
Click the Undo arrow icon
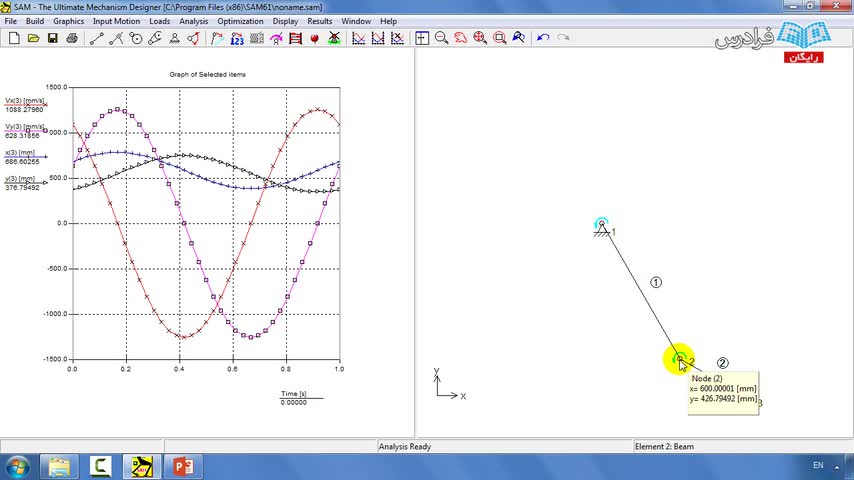click(543, 38)
